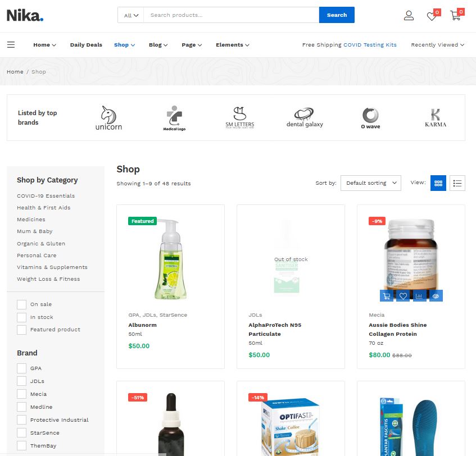
Task: Open the user account icon
Action: [x=409, y=15]
